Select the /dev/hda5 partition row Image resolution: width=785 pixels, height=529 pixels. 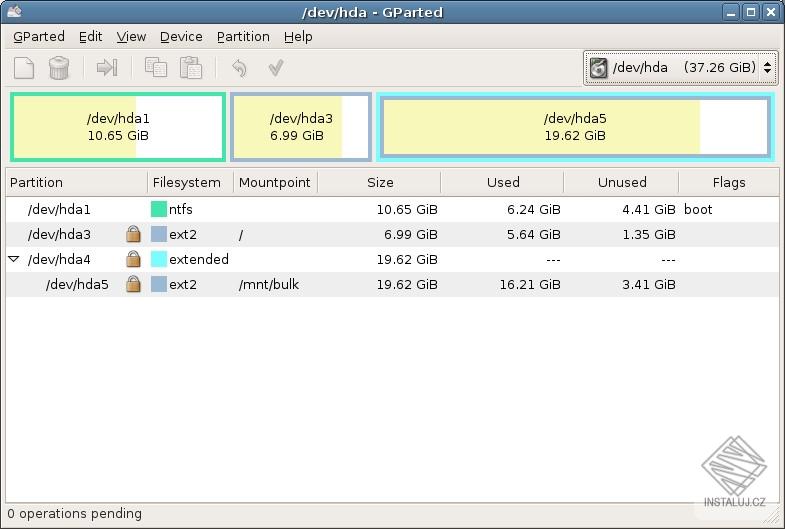coord(392,284)
